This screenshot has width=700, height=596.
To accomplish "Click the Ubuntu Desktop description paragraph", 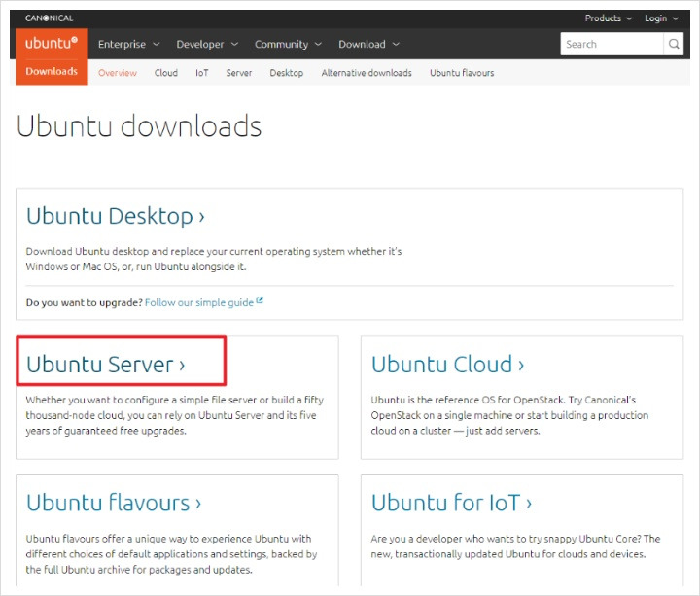I will (x=213, y=259).
